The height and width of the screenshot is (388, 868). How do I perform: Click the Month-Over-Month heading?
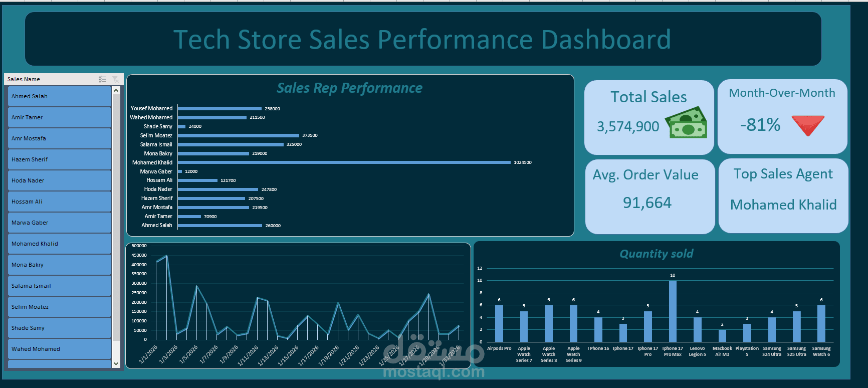[782, 93]
